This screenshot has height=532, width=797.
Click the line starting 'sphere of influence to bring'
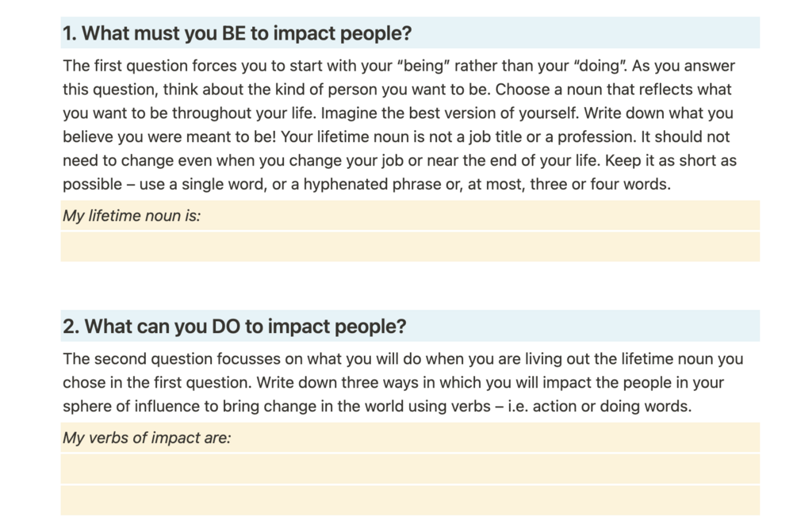[377, 406]
